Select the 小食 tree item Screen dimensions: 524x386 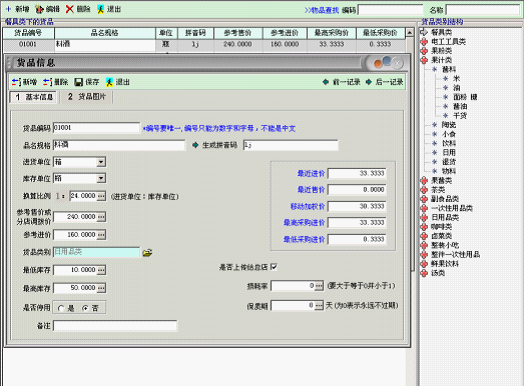click(449, 134)
